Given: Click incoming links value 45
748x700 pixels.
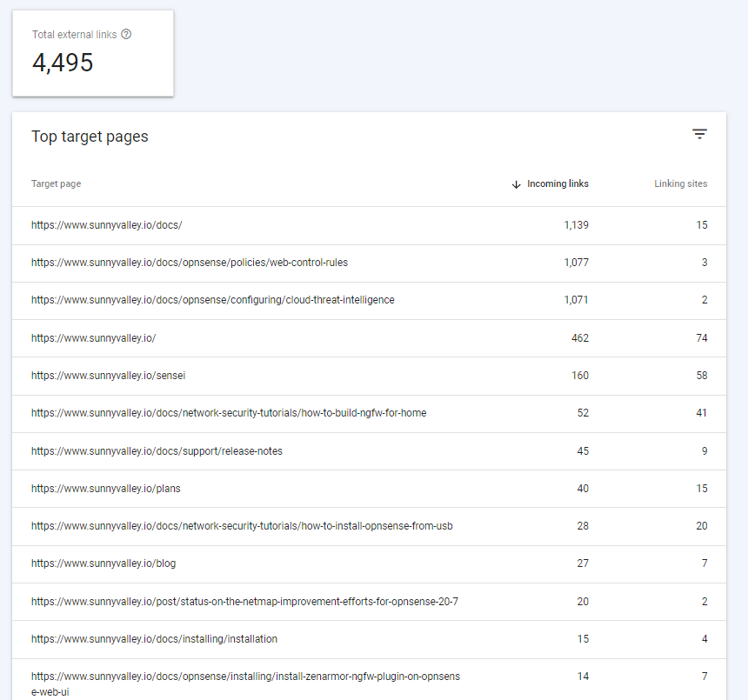Looking at the screenshot, I should pyautogui.click(x=583, y=451).
